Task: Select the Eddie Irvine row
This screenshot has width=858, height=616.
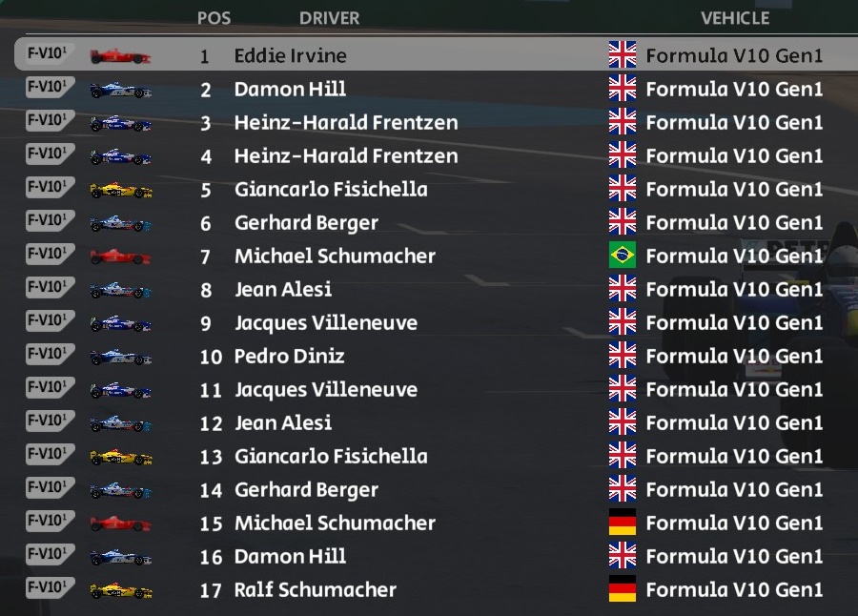Action: point(436,54)
